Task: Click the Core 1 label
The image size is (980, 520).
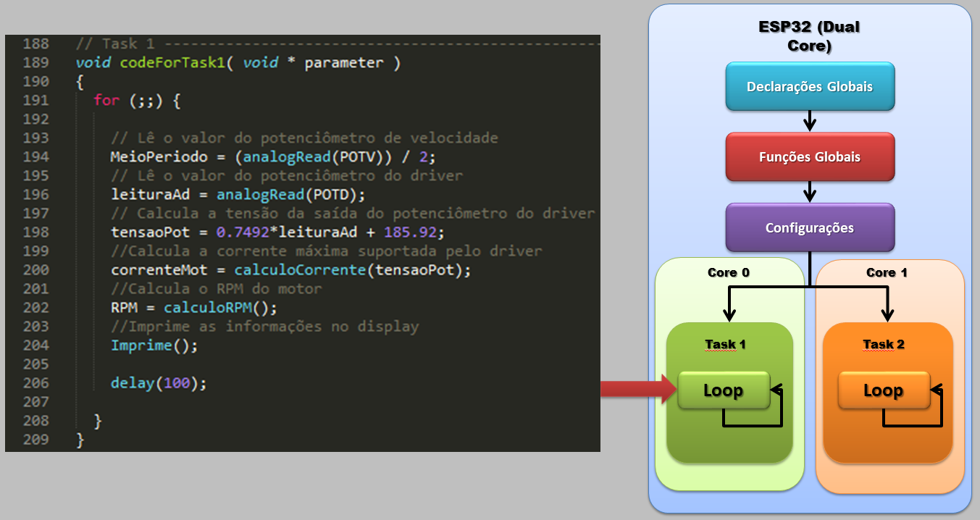Action: click(x=886, y=273)
